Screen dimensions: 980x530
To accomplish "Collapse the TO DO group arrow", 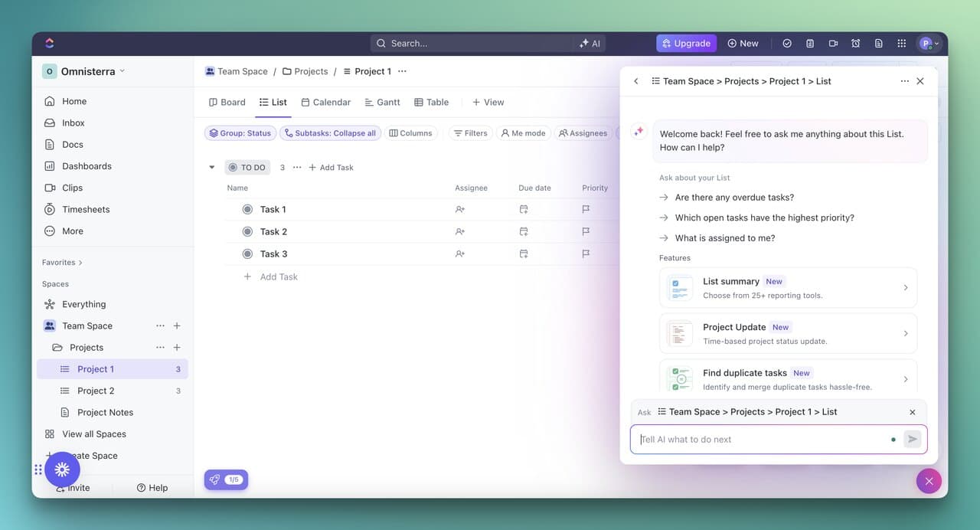I will (x=212, y=167).
